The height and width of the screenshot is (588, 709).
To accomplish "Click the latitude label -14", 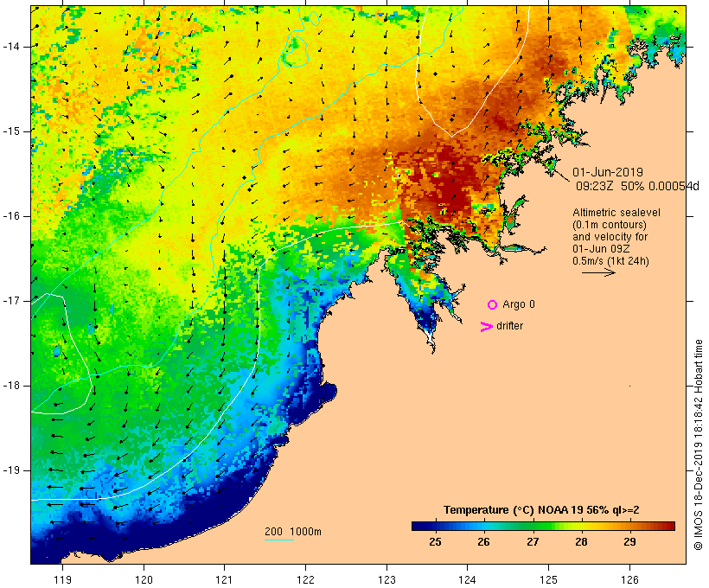I will 11,47.
